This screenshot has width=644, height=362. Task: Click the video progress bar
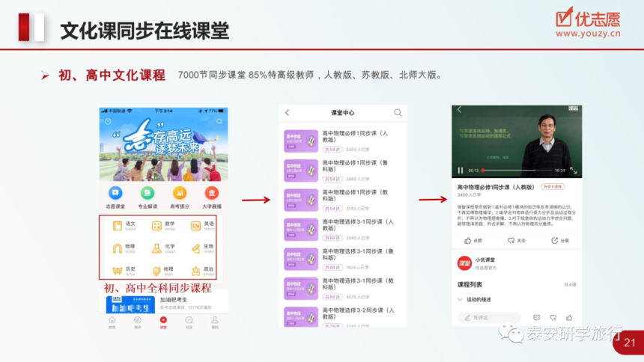coord(517,171)
